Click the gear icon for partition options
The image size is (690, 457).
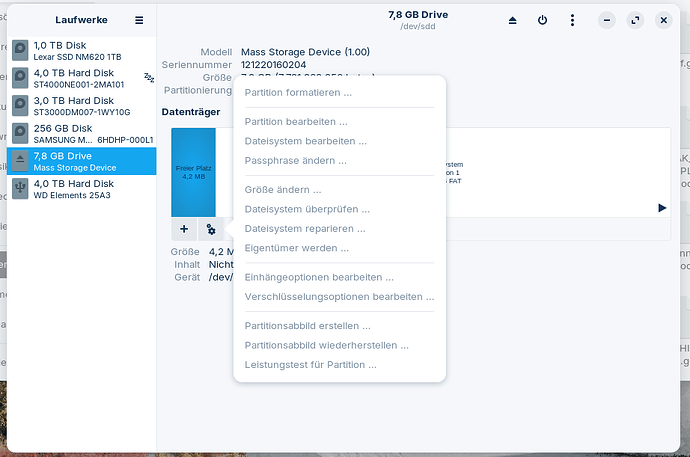(211, 229)
